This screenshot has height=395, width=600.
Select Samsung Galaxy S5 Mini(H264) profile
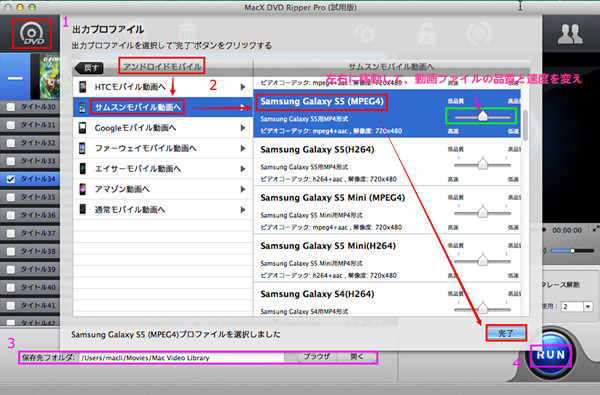point(387,259)
